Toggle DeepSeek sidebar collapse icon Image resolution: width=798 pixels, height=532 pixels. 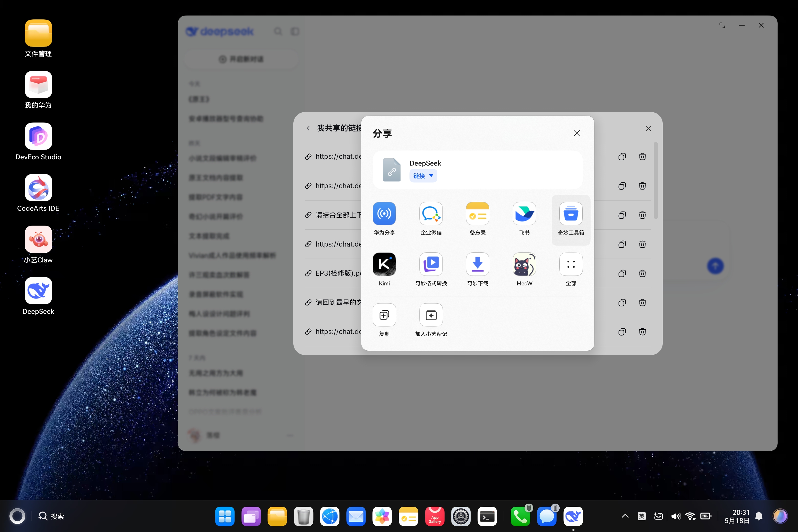coord(295,31)
